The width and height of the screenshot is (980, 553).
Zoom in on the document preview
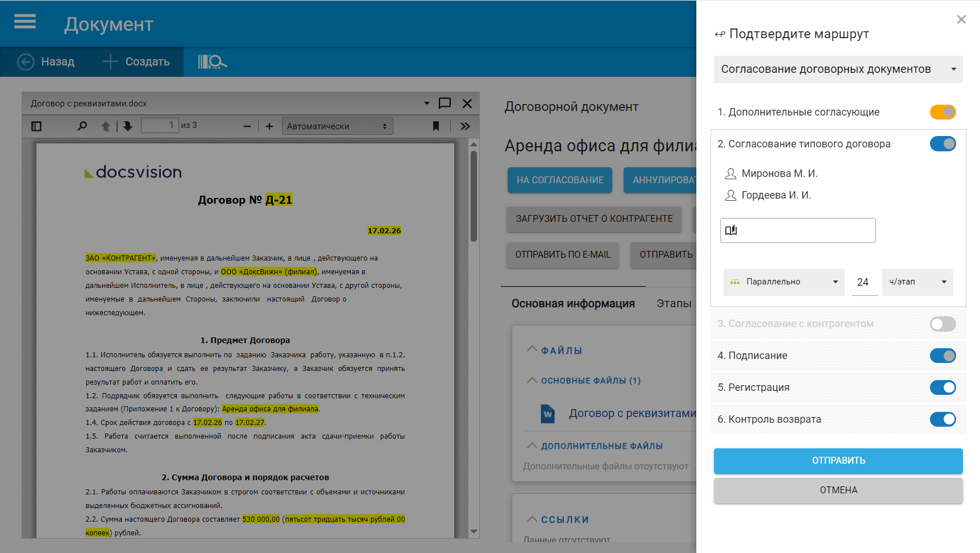(269, 126)
